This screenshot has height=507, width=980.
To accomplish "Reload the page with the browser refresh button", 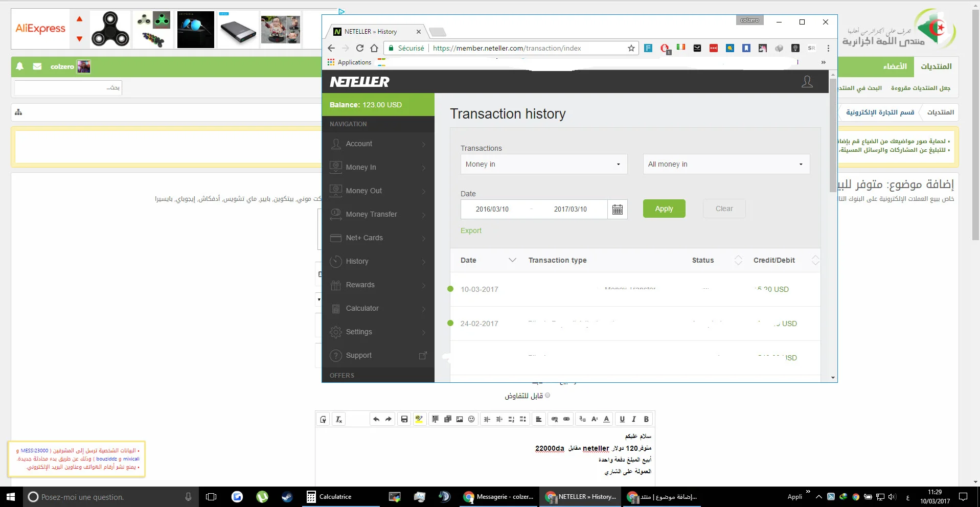I will (x=360, y=48).
